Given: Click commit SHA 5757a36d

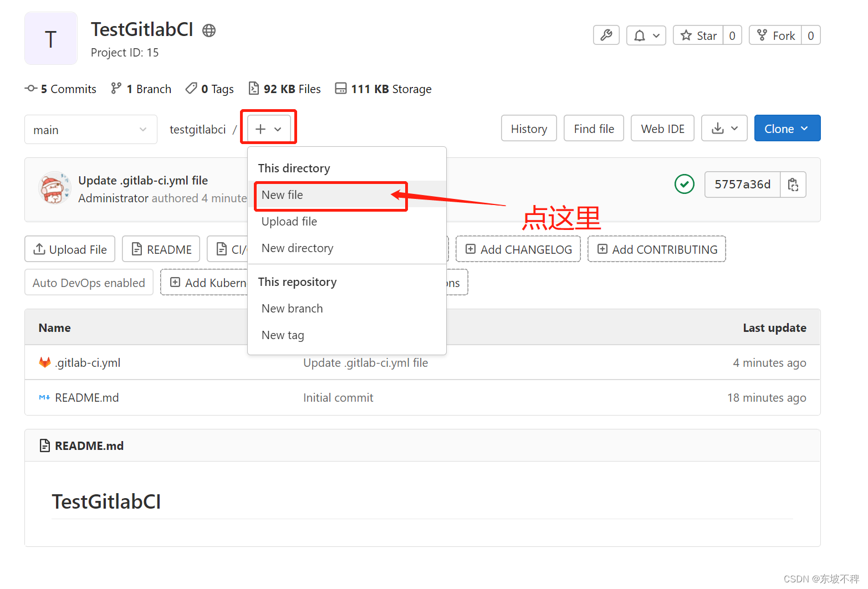Looking at the screenshot, I should point(742,185).
